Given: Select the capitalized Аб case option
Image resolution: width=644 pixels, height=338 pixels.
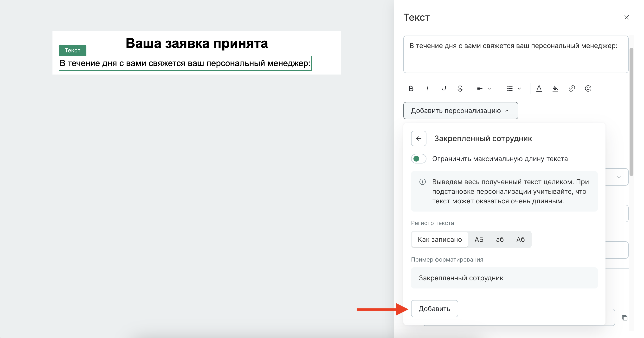Looking at the screenshot, I should (521, 239).
